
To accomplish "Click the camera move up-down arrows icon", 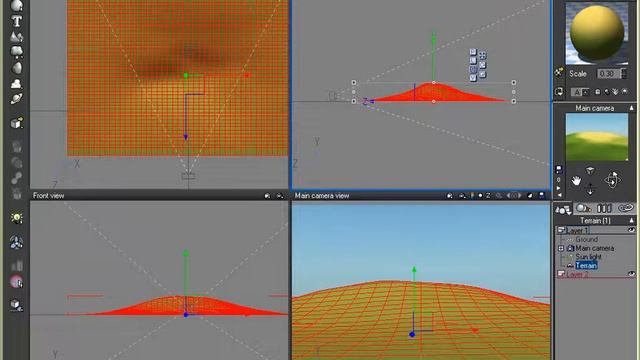I will click(590, 189).
